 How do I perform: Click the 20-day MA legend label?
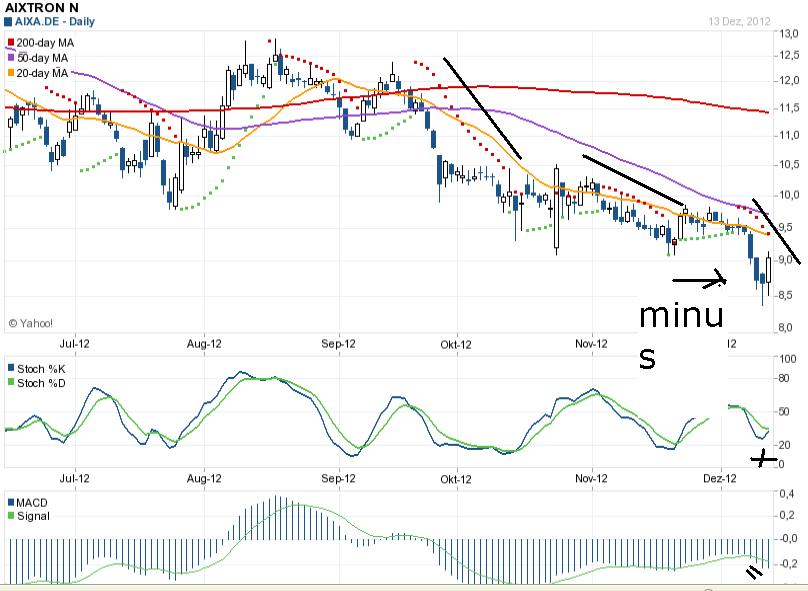tap(42, 73)
